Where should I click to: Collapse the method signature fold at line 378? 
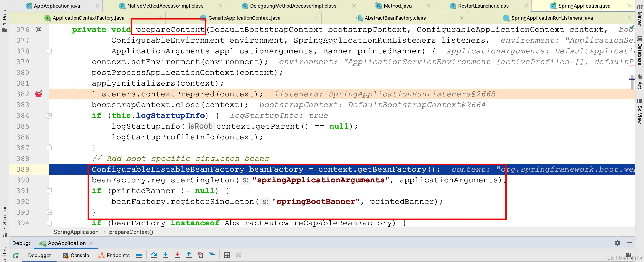pyautogui.click(x=49, y=51)
